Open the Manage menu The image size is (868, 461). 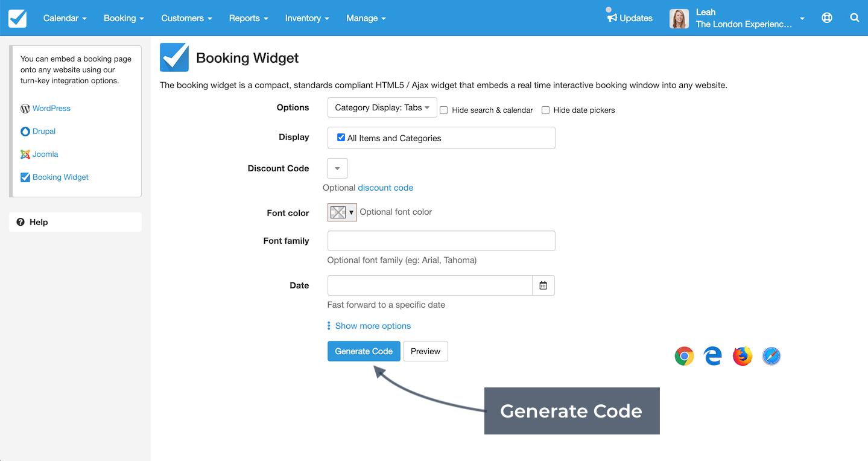366,18
